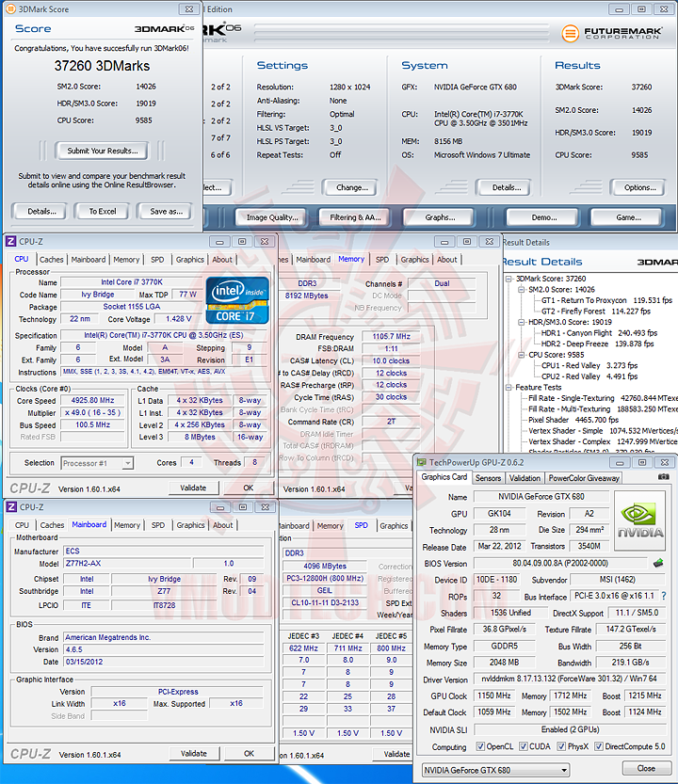Click the GPU name field NVIDIA GeForce GTX 680
This screenshot has height=784, width=678.
click(x=541, y=497)
